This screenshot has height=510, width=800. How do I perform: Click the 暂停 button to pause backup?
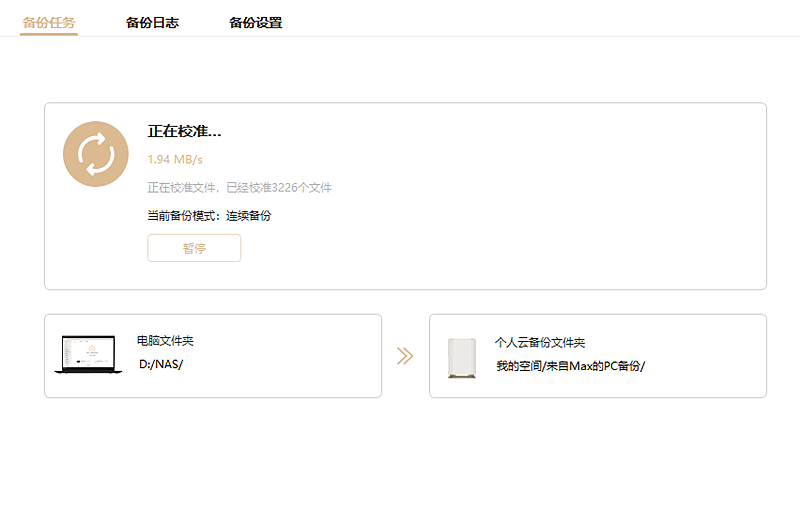pyautogui.click(x=194, y=248)
